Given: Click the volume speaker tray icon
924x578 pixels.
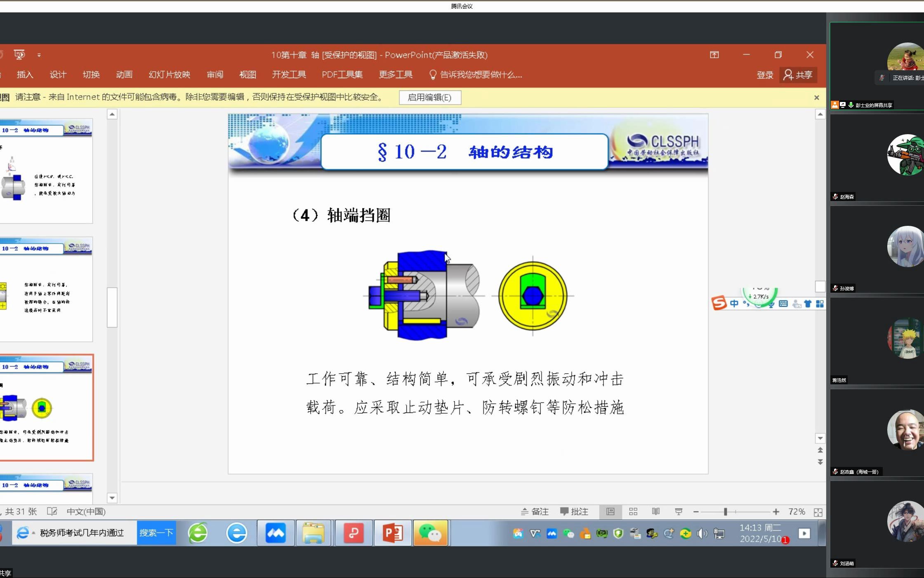Looking at the screenshot, I should [x=702, y=533].
